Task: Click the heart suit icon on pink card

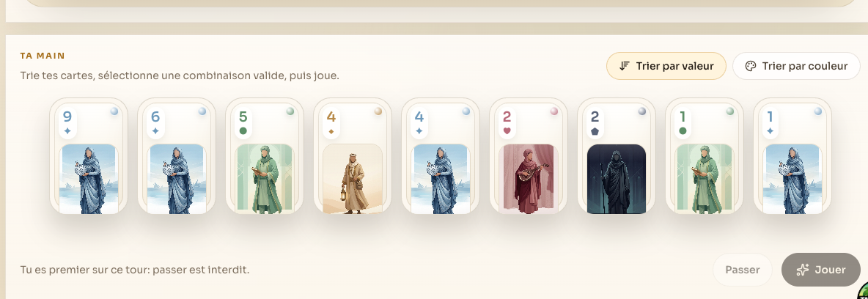Action: [x=507, y=131]
